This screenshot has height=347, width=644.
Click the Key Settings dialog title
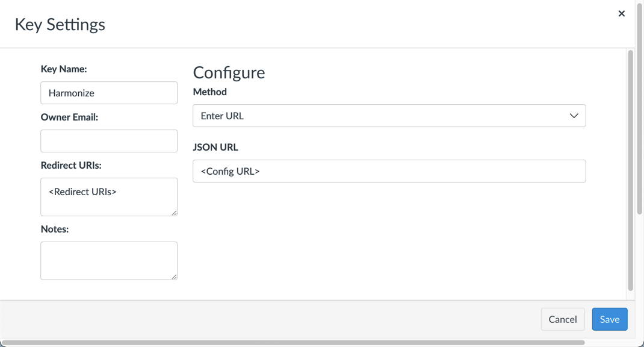click(x=59, y=24)
